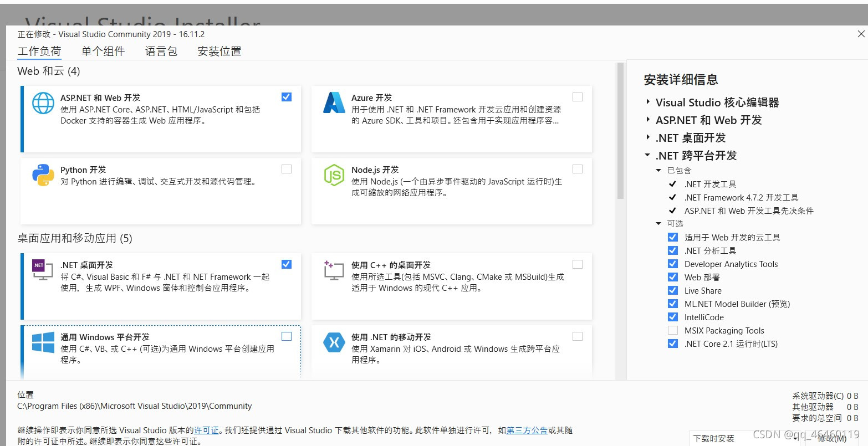Click the install location path text
This screenshot has width=868, height=446.
coord(135,406)
